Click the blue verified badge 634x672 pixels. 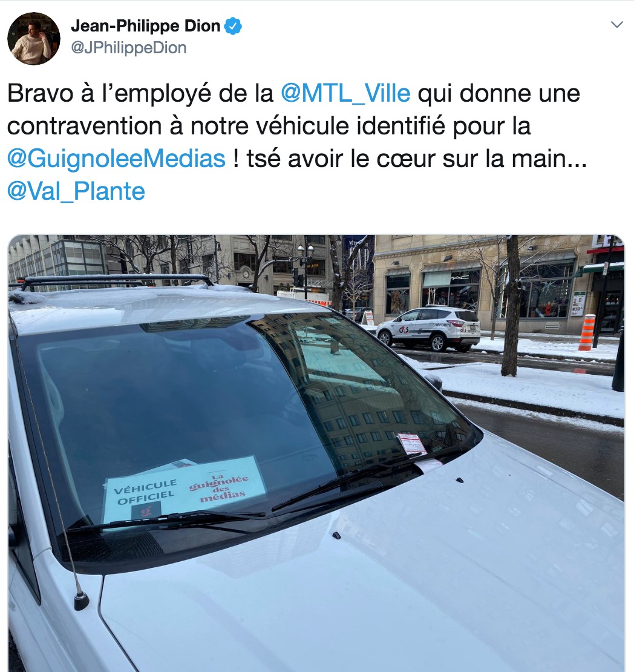click(233, 26)
